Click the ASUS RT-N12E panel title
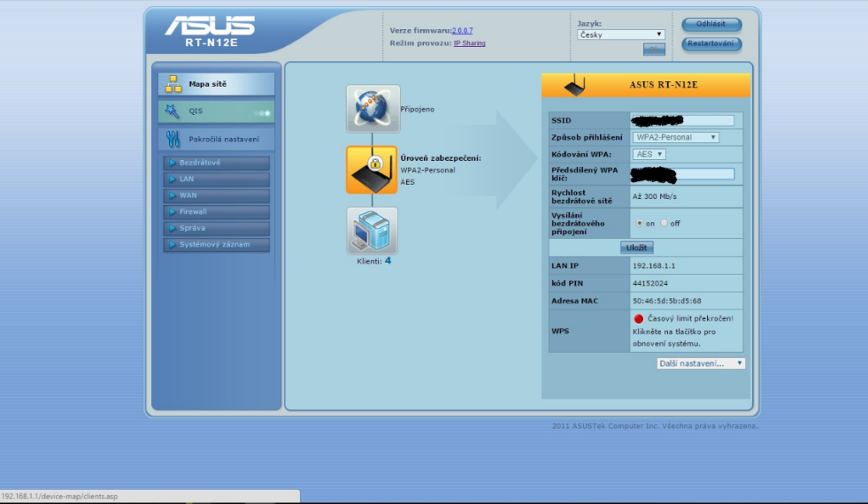868x504 pixels. pos(664,85)
